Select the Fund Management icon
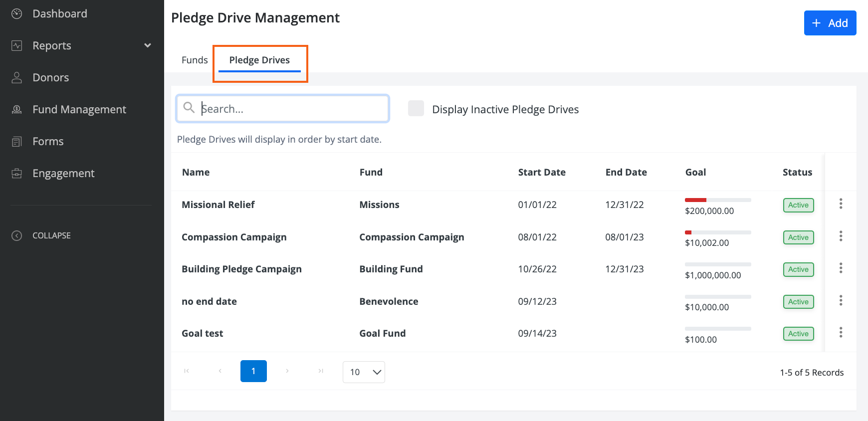Viewport: 868px width, 421px height. 17,109
